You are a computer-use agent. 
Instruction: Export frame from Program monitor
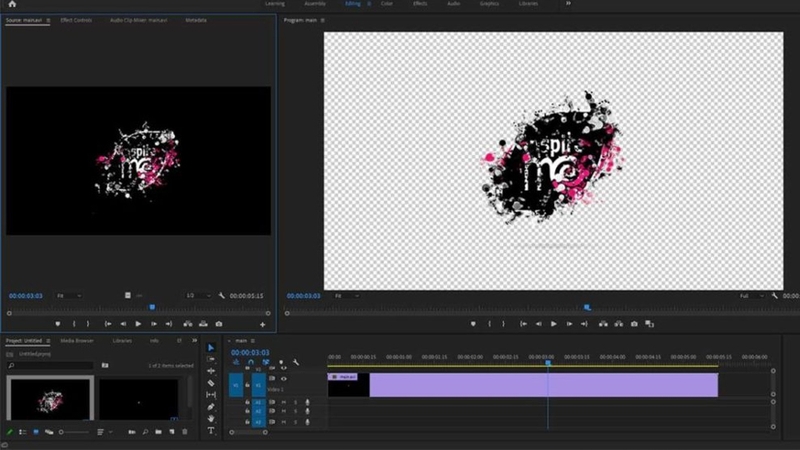(x=634, y=324)
